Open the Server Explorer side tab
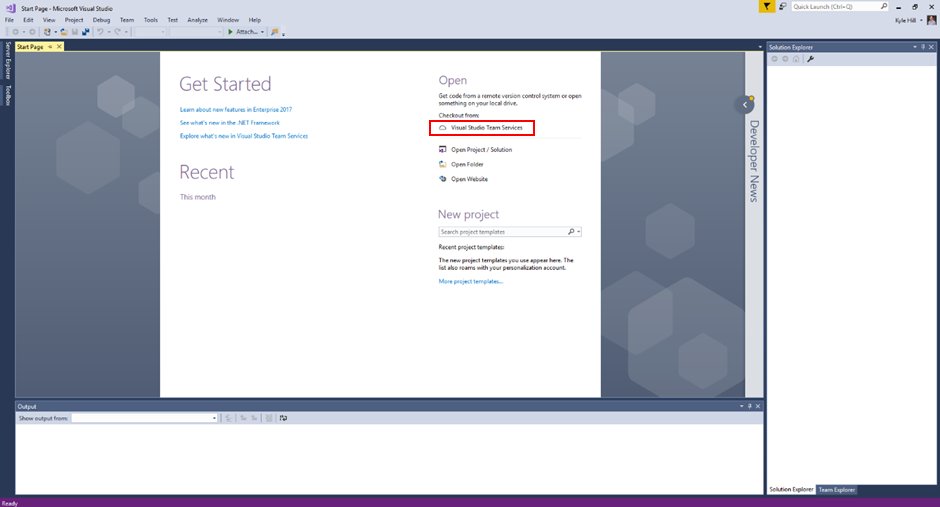Screen dimensions: 940x507 pos(8,61)
